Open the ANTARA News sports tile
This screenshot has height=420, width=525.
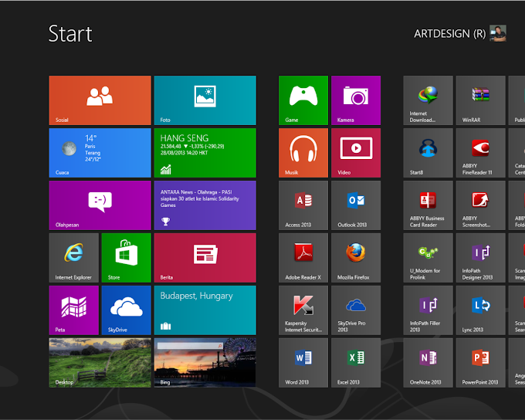click(x=205, y=205)
